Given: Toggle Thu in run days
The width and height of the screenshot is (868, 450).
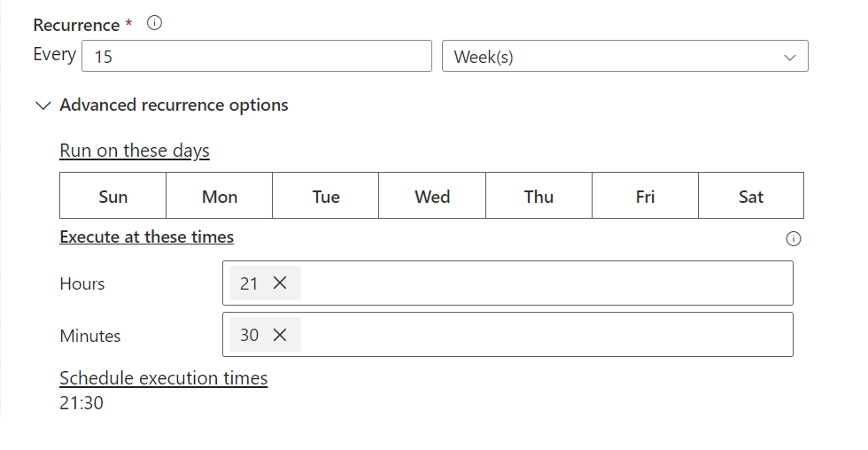Looking at the screenshot, I should pyautogui.click(x=539, y=197).
